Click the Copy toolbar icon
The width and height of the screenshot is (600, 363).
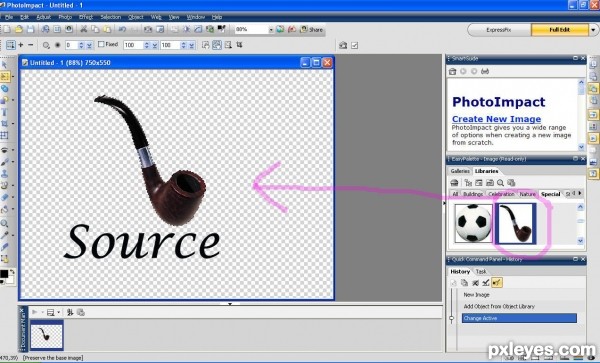95,29
